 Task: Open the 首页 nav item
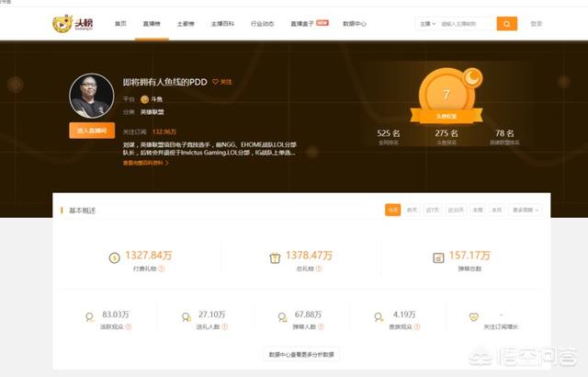pos(120,24)
